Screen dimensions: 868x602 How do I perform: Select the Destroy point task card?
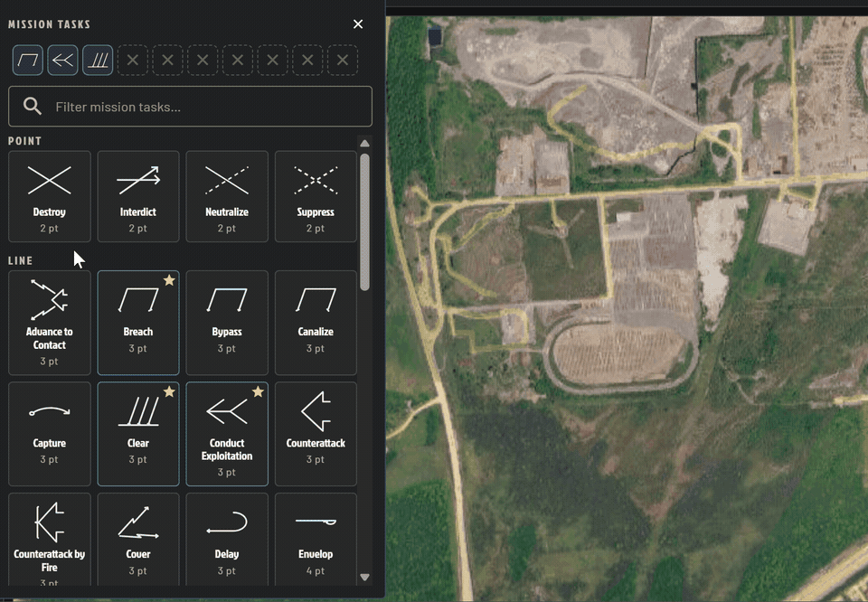click(49, 196)
